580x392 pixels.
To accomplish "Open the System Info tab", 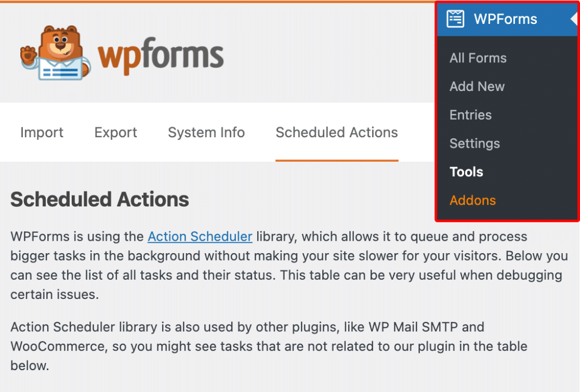I will (206, 133).
